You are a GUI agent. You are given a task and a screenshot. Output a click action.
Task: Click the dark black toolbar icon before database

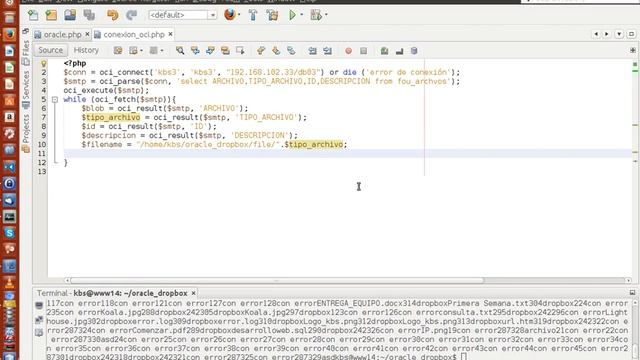(399, 51)
